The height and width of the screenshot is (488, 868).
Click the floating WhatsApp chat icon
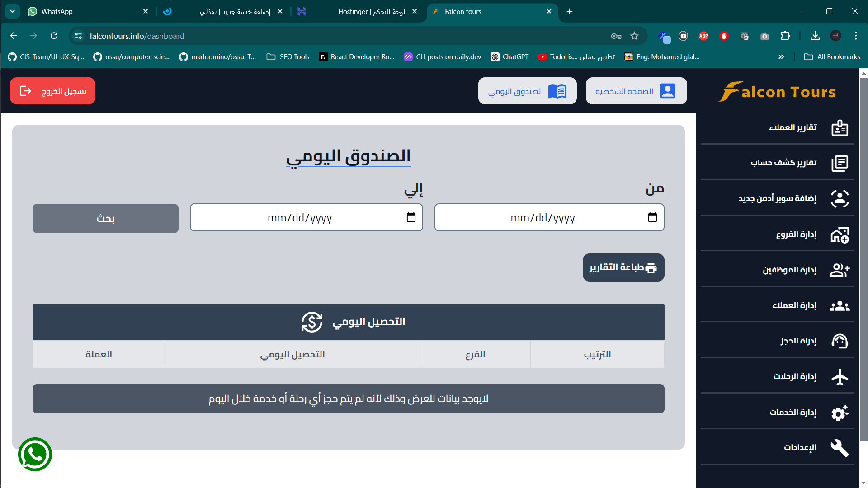(x=35, y=454)
